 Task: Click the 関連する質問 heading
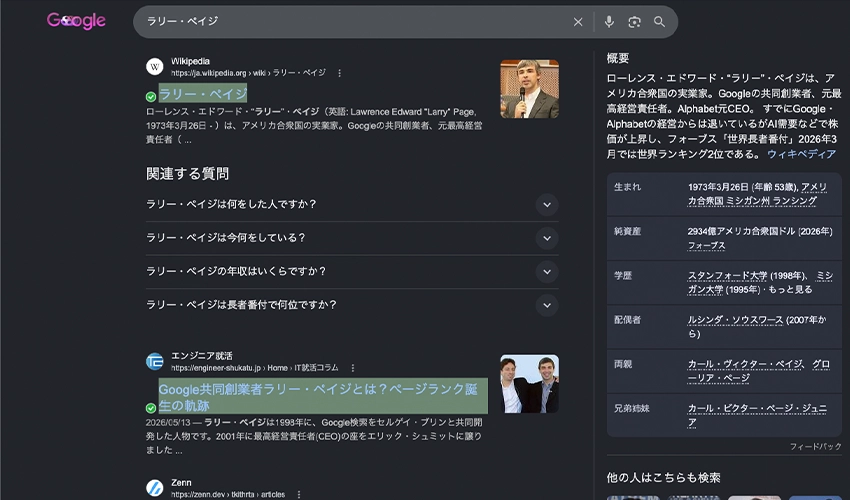188,174
